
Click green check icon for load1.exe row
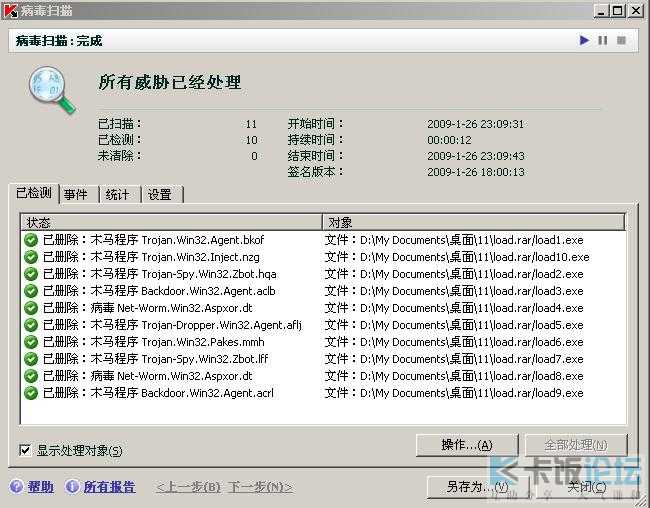point(31,240)
